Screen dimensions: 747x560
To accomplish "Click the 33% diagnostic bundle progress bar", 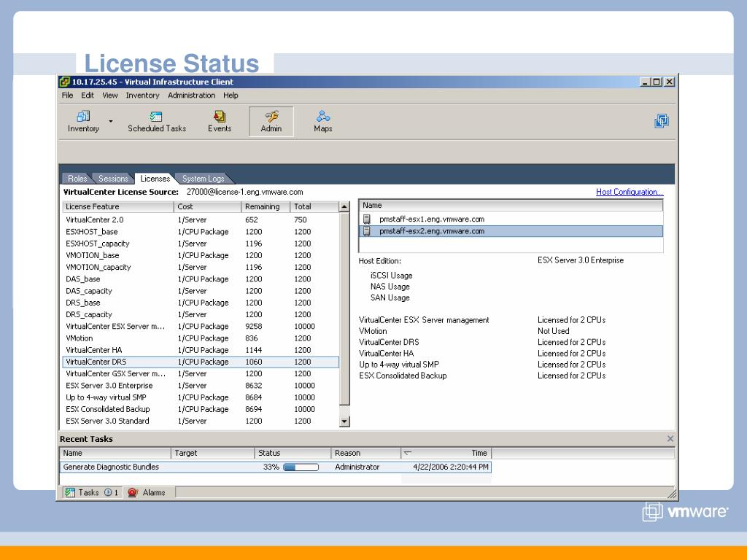I will click(x=301, y=467).
